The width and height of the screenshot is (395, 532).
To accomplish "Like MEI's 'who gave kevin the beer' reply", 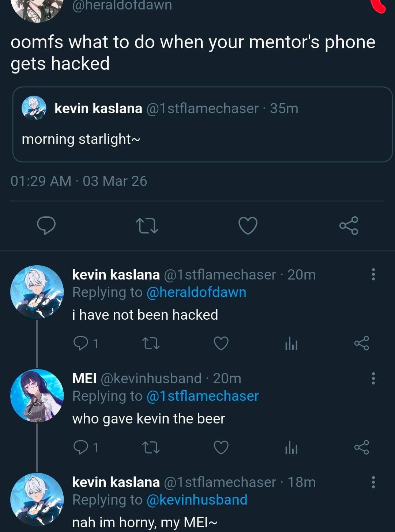I will point(221,447).
